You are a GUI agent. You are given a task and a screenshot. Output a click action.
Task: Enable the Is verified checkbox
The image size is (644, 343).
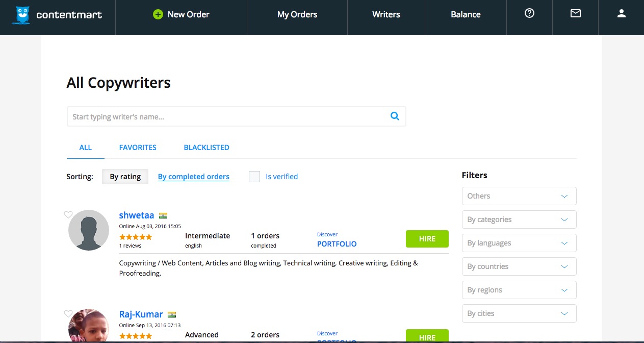pos(254,177)
